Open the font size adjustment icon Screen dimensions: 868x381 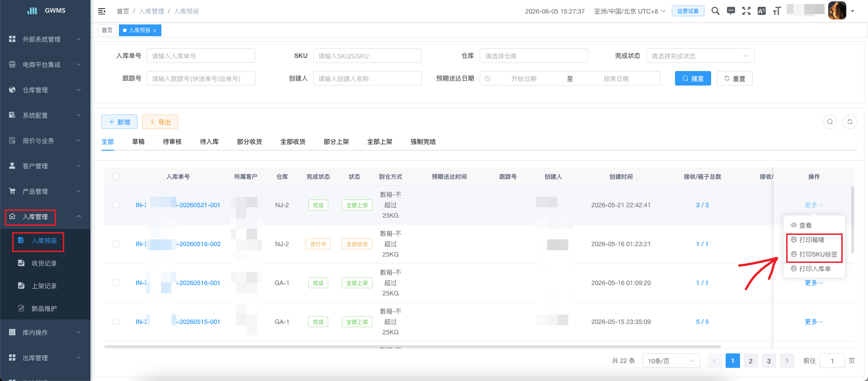coord(777,11)
